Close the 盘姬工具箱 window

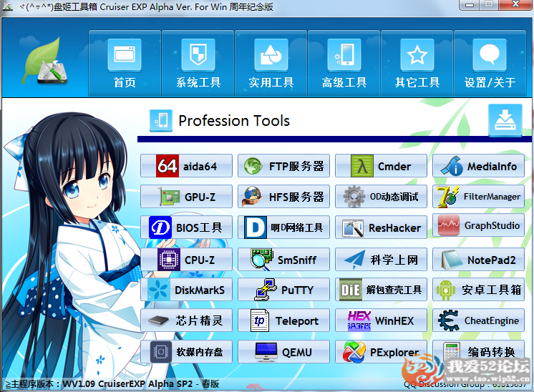tap(515, 5)
